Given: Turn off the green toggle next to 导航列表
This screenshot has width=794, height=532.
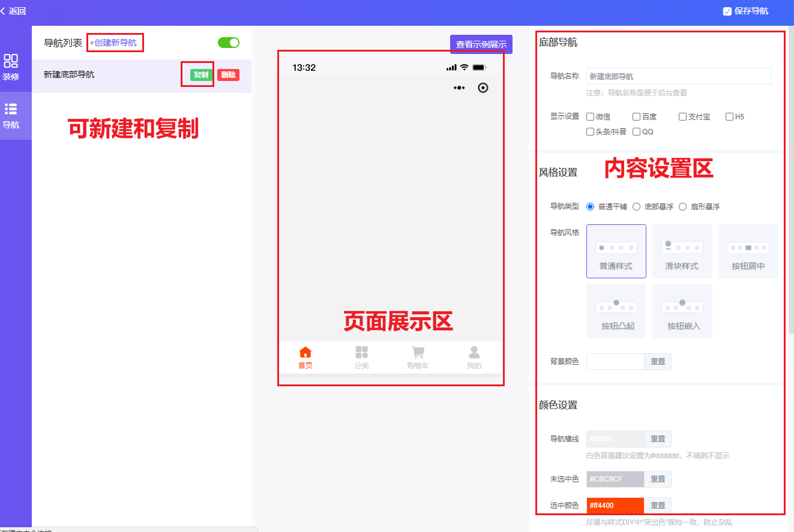Looking at the screenshot, I should click(228, 43).
